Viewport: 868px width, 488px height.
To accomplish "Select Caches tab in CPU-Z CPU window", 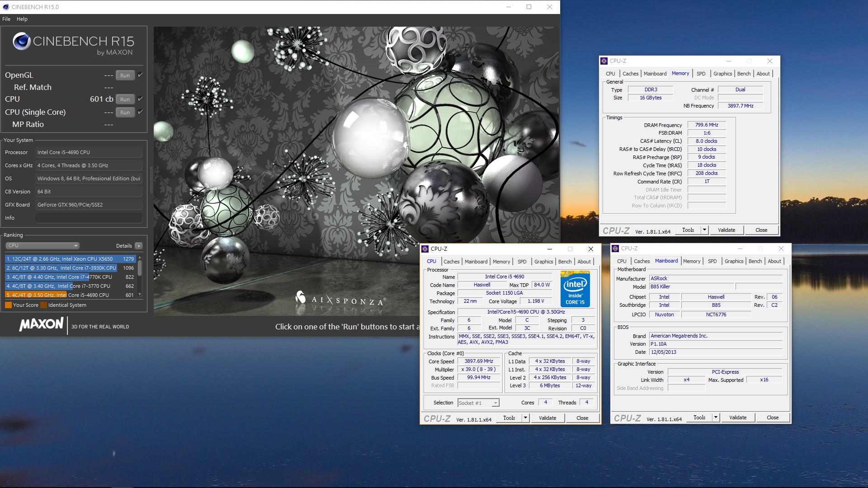I will (451, 262).
